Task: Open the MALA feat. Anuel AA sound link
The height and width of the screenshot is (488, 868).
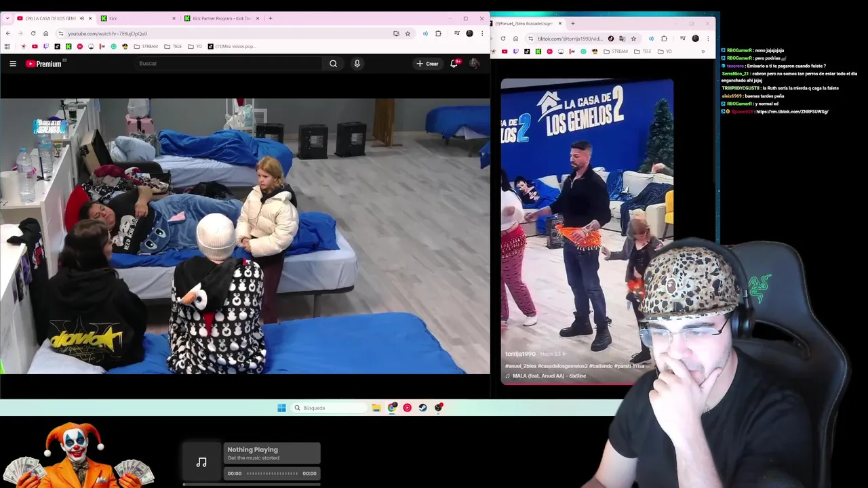Action: 545,375
